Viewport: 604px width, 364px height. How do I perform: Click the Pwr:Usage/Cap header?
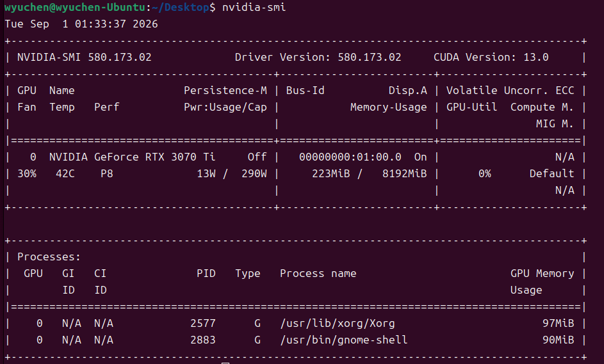(225, 107)
